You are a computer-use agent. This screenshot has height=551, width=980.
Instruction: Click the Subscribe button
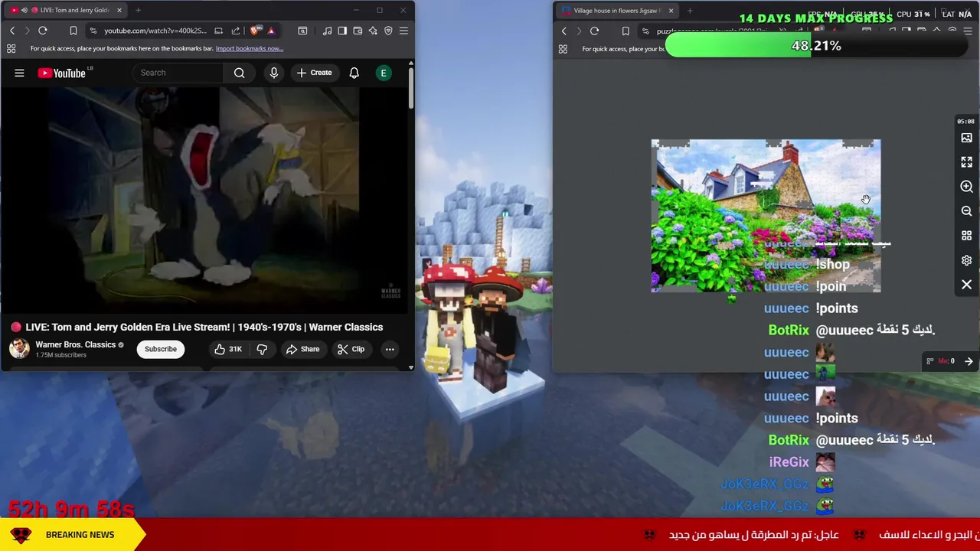click(161, 349)
